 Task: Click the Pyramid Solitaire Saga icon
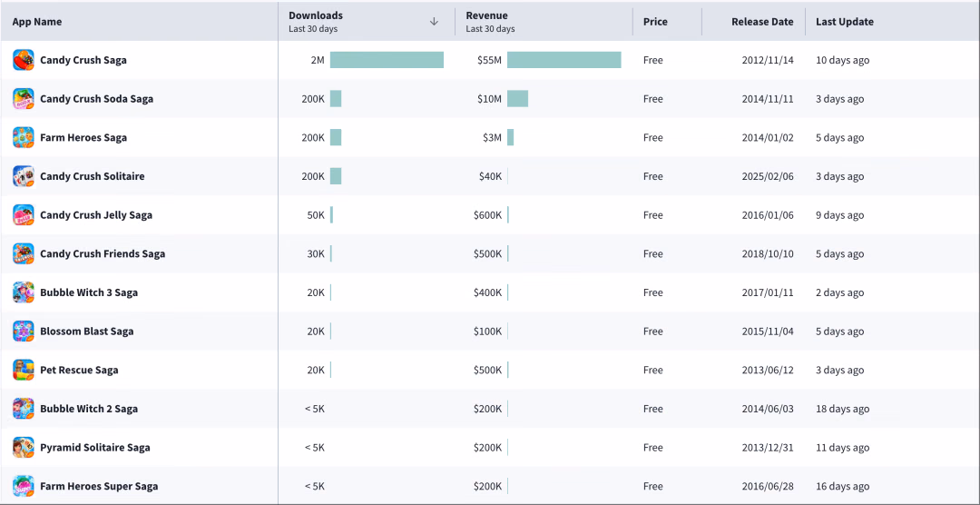(23, 448)
